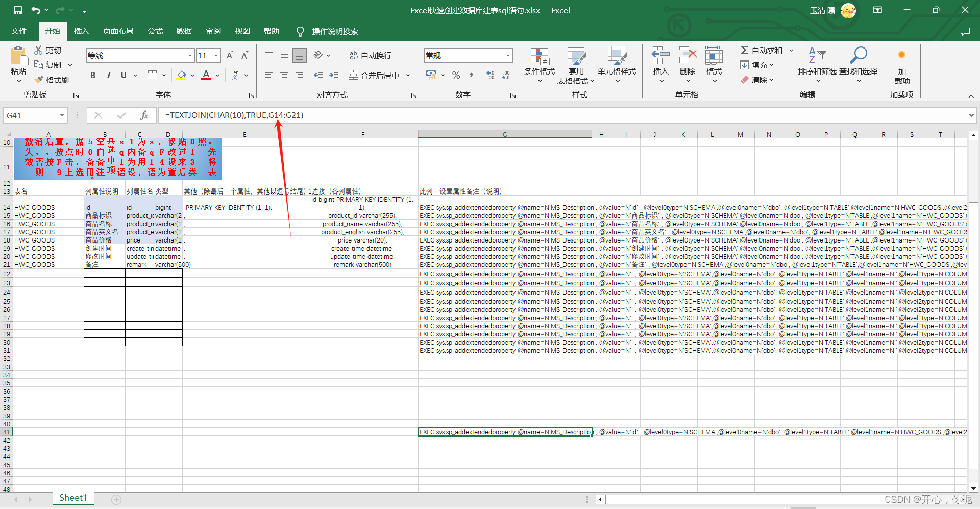The image size is (980, 509).
Task: Expand the fill color dropdown arrow
Action: [x=192, y=75]
